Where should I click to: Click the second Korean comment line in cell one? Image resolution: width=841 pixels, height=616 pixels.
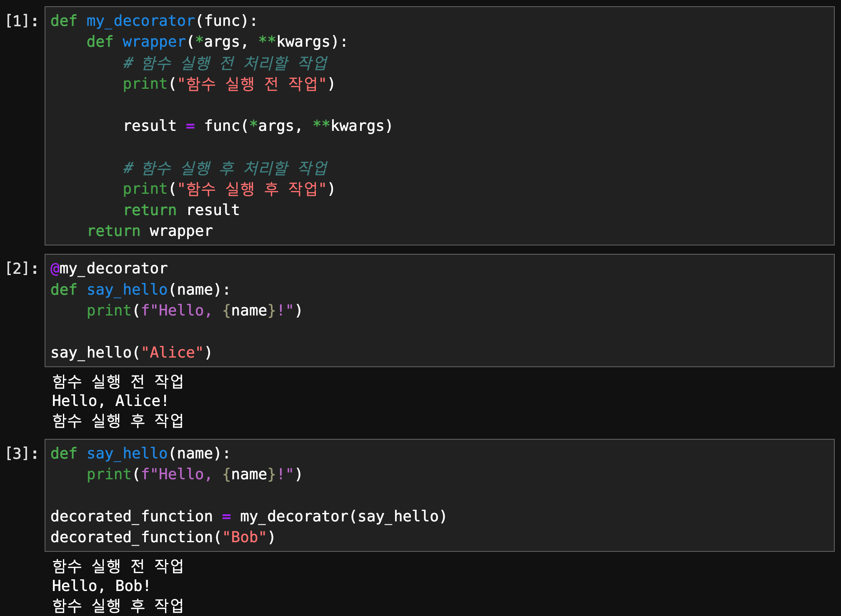tap(225, 168)
